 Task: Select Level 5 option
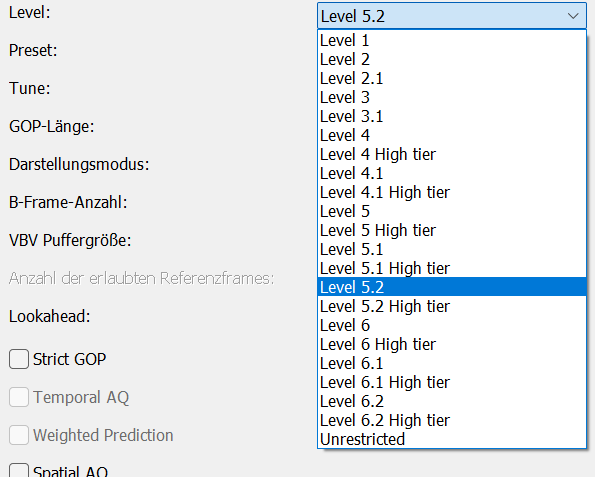[x=452, y=211]
